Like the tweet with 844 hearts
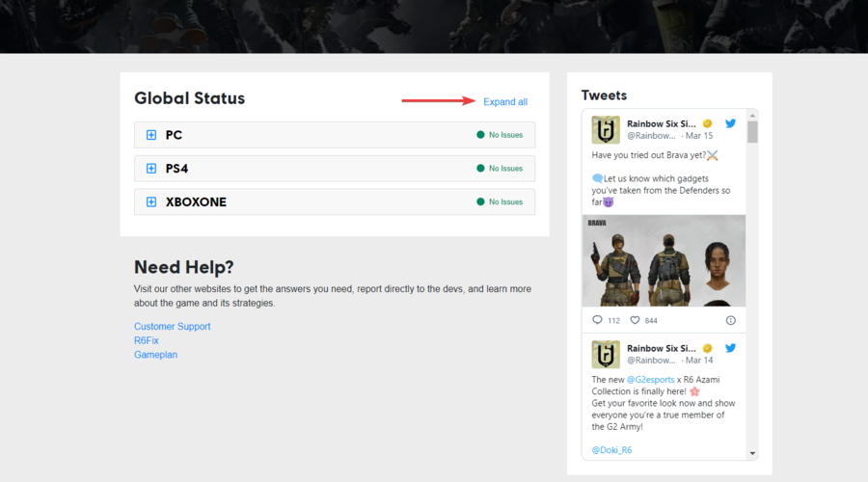868x482 pixels. (635, 320)
